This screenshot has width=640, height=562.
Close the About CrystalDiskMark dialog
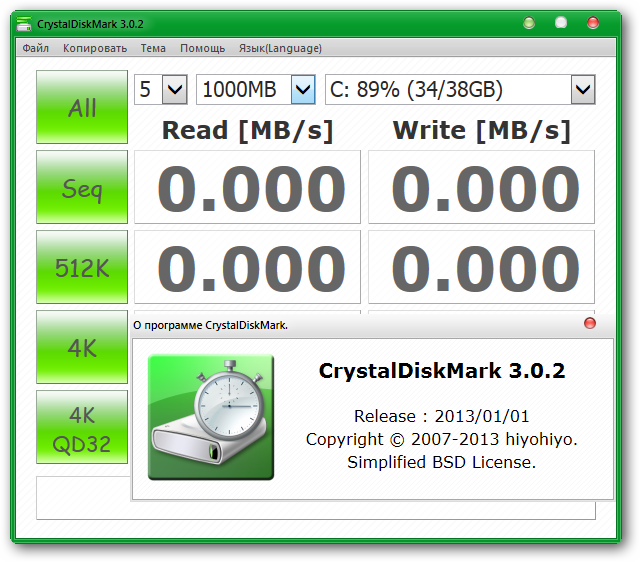pyautogui.click(x=590, y=324)
